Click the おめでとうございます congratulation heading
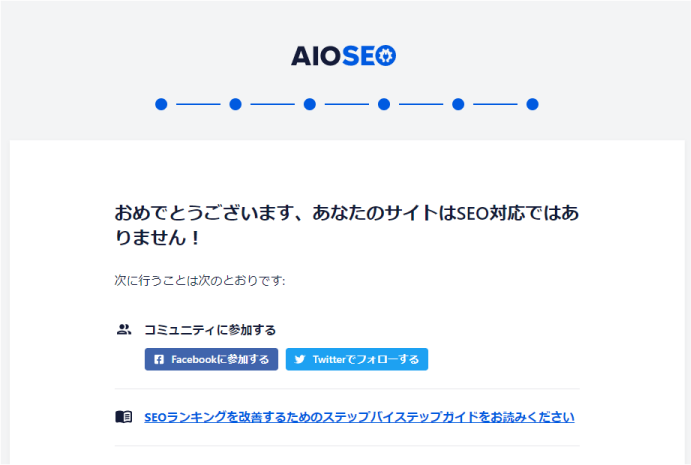This screenshot has height=465, width=691. [x=347, y=225]
